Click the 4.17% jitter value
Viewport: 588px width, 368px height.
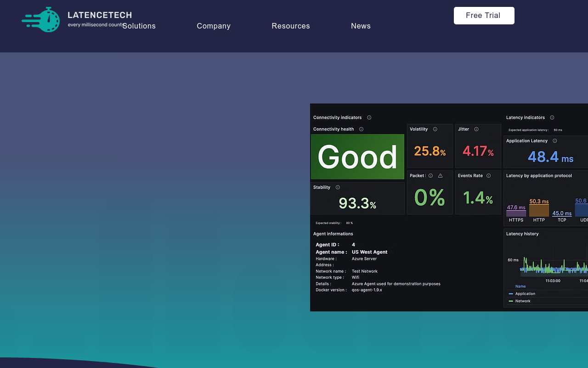pyautogui.click(x=478, y=151)
